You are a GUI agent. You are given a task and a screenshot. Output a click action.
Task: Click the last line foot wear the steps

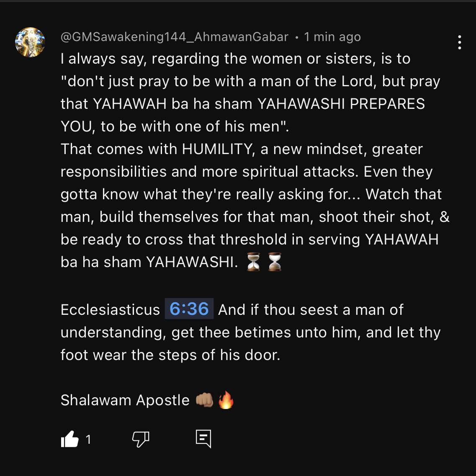170,355
